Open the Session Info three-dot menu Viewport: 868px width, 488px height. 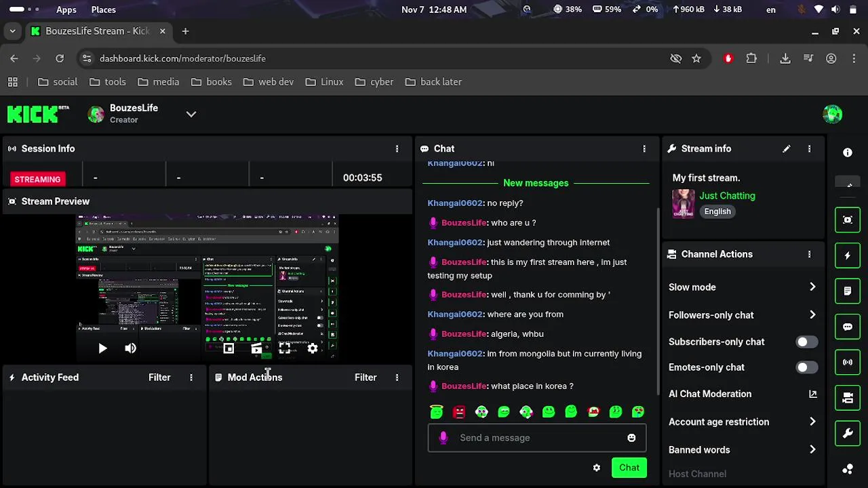point(397,148)
